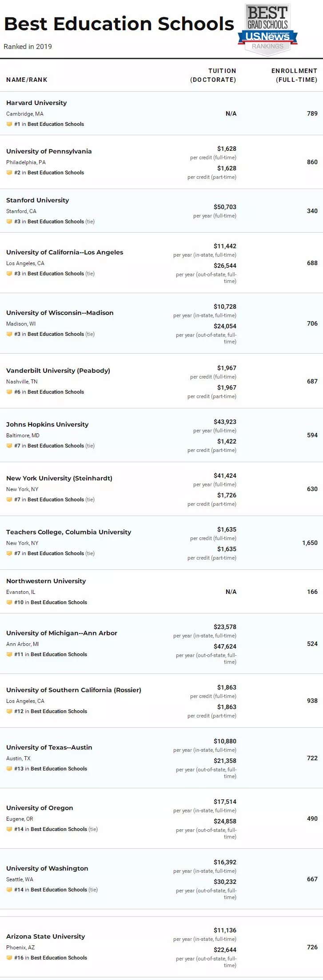323x980 pixels.
Task: Click the badge icon next to #12 ranking
Action: coord(9,711)
